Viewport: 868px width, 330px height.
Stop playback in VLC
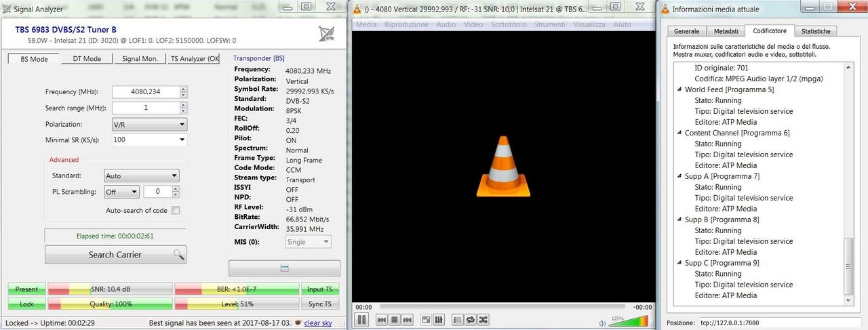(394, 319)
